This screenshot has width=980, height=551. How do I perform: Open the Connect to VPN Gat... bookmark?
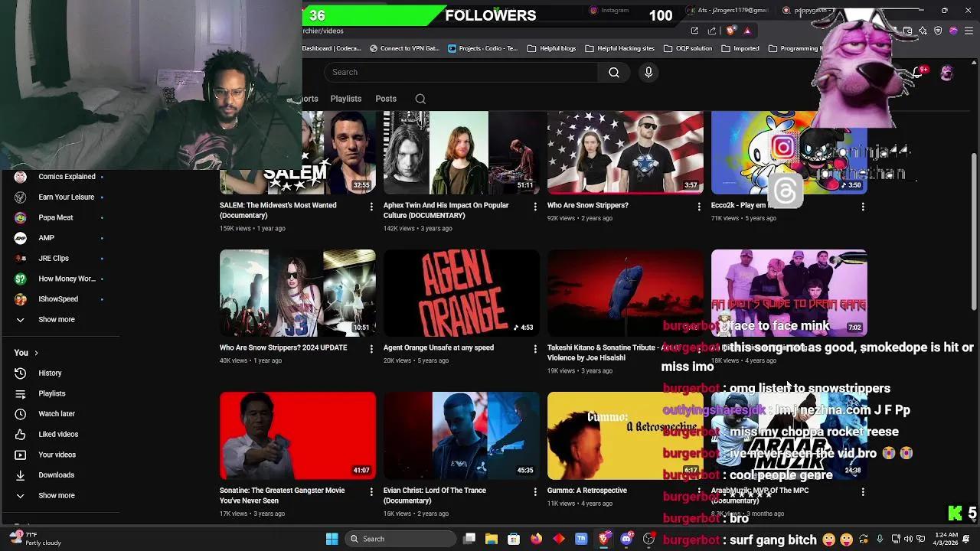pos(404,48)
